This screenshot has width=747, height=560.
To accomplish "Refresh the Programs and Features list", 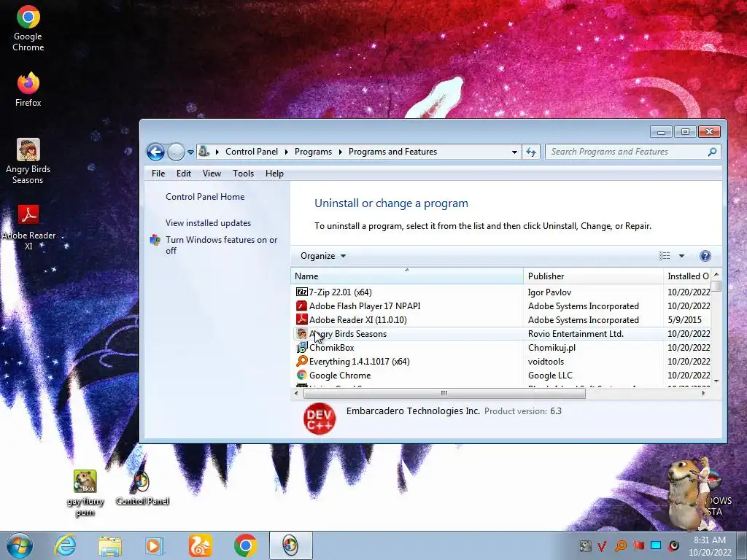I will click(531, 152).
